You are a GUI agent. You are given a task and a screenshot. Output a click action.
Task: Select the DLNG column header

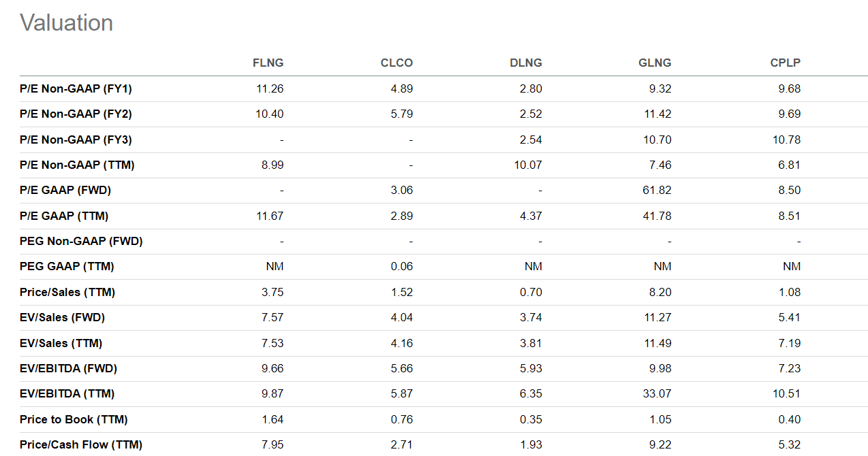525,63
